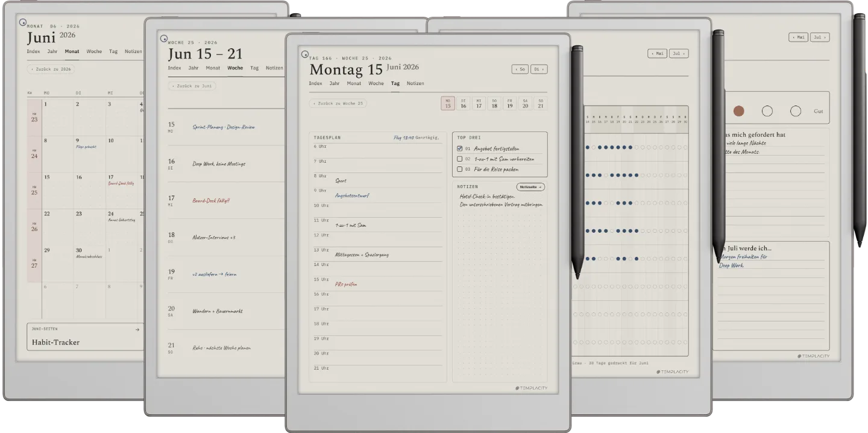Tap the circle home icon on the month planner
The width and height of the screenshot is (868, 433).
(x=23, y=22)
